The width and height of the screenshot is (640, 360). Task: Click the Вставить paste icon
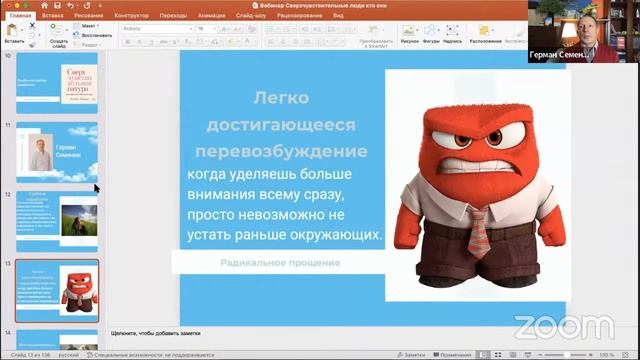tap(12, 30)
